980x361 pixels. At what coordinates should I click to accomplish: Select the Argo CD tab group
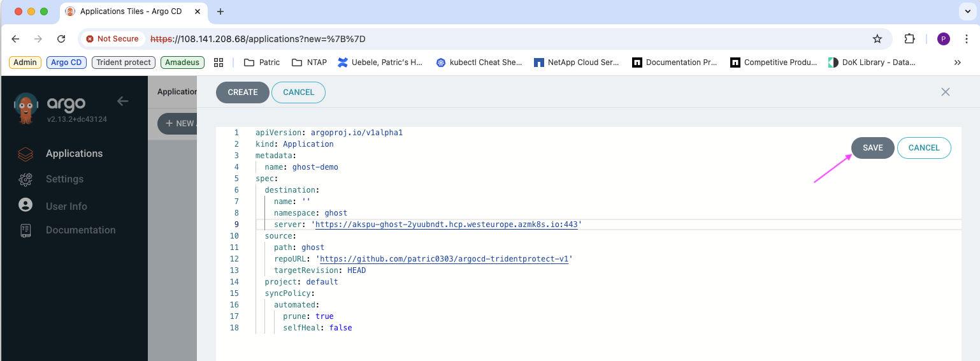coord(66,63)
